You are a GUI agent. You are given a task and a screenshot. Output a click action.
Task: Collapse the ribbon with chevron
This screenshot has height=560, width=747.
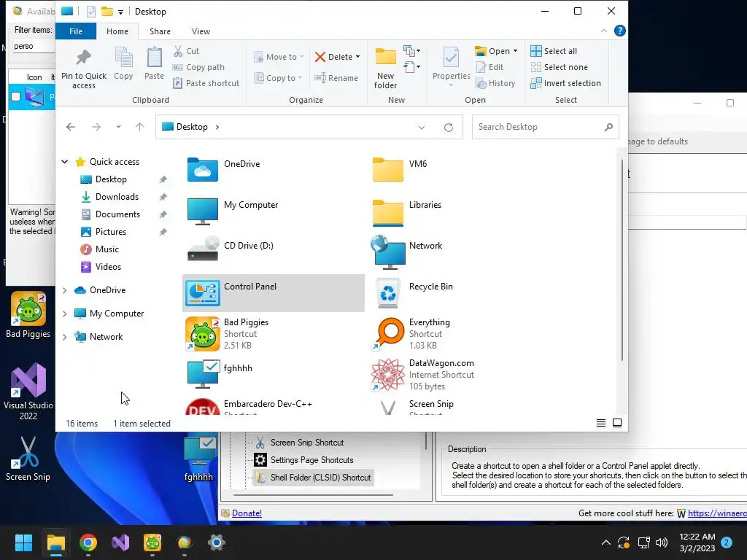pos(603,31)
